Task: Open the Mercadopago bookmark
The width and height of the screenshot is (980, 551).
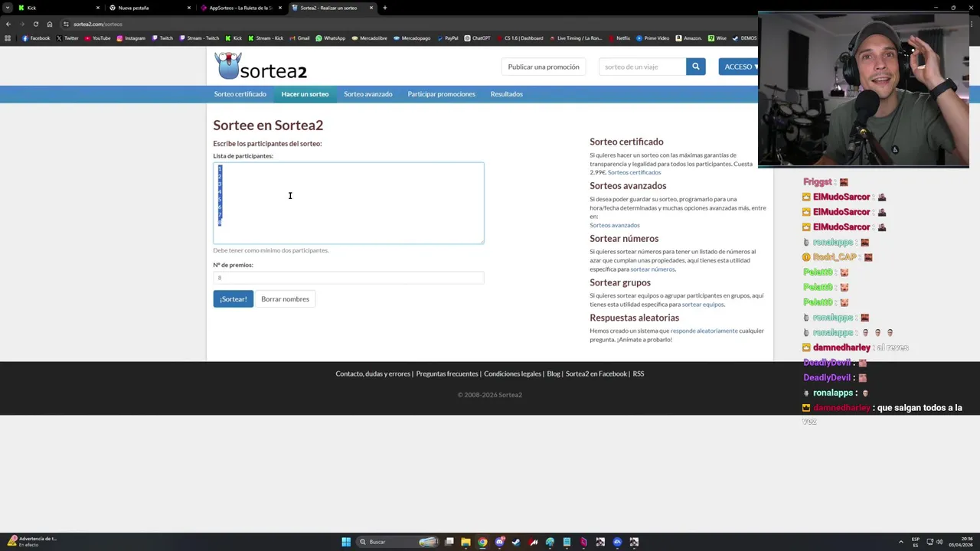Action: (x=412, y=38)
